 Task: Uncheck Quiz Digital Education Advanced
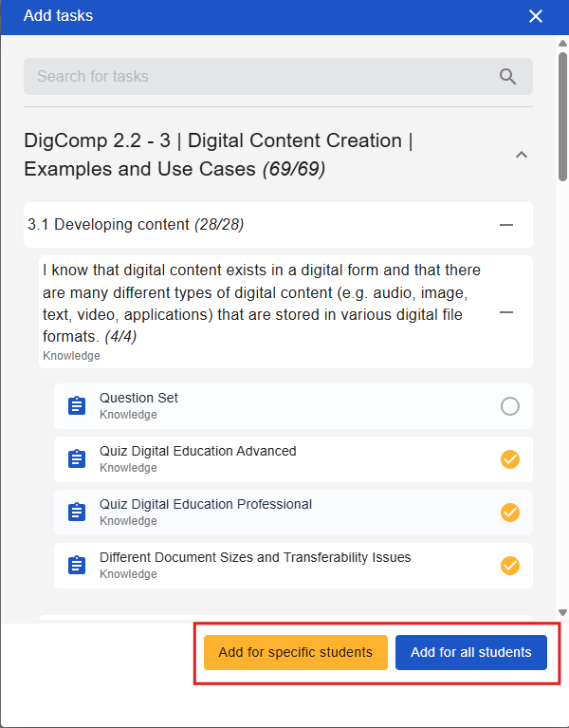coord(510,459)
